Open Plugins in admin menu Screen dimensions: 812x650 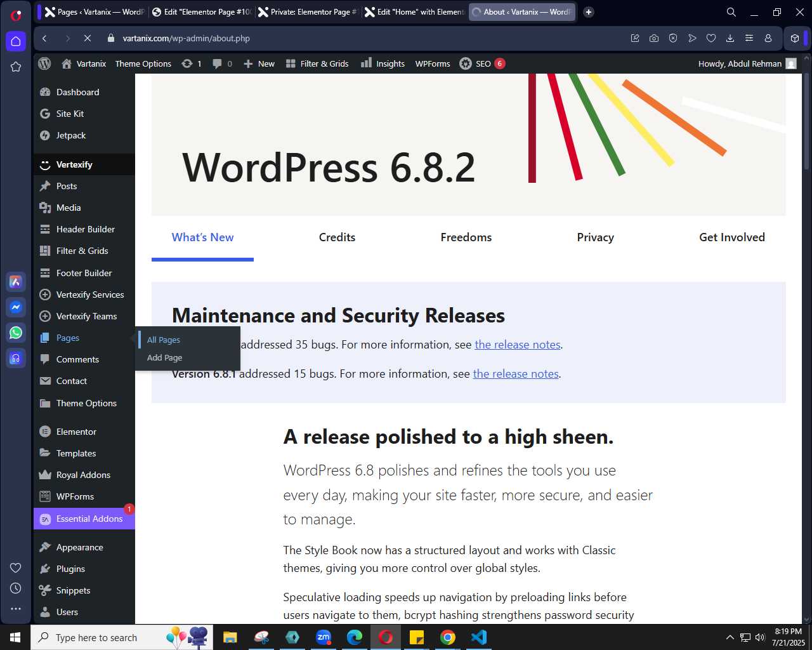pos(84,569)
